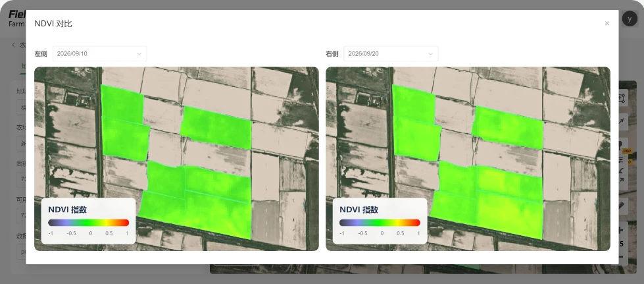Open the user avatar 'y' menu behind dialog

click(x=630, y=19)
